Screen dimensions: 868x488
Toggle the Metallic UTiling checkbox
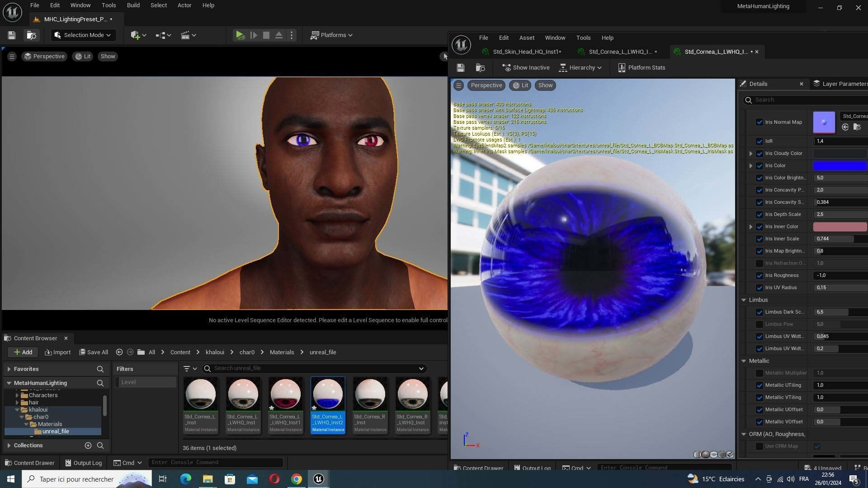coord(759,385)
